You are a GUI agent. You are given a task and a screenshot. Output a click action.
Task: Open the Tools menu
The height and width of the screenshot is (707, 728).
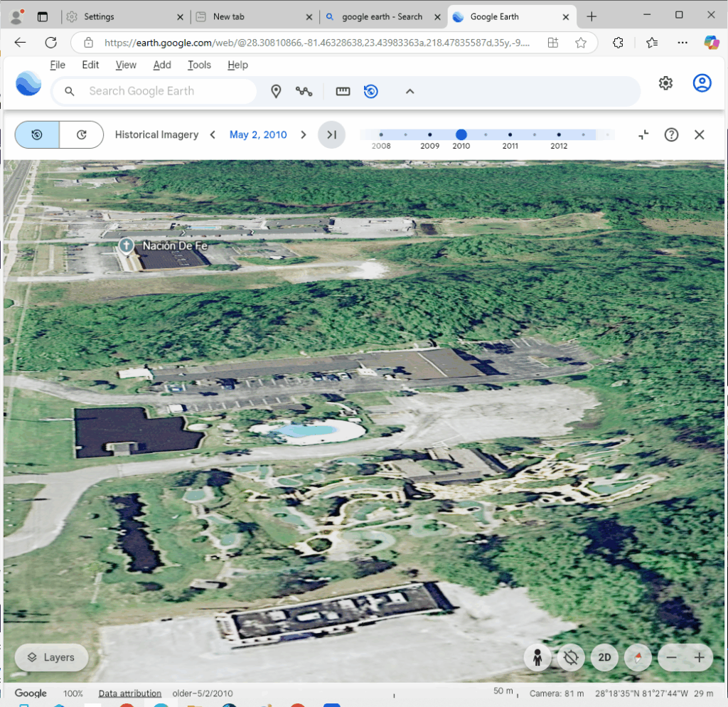(x=199, y=65)
